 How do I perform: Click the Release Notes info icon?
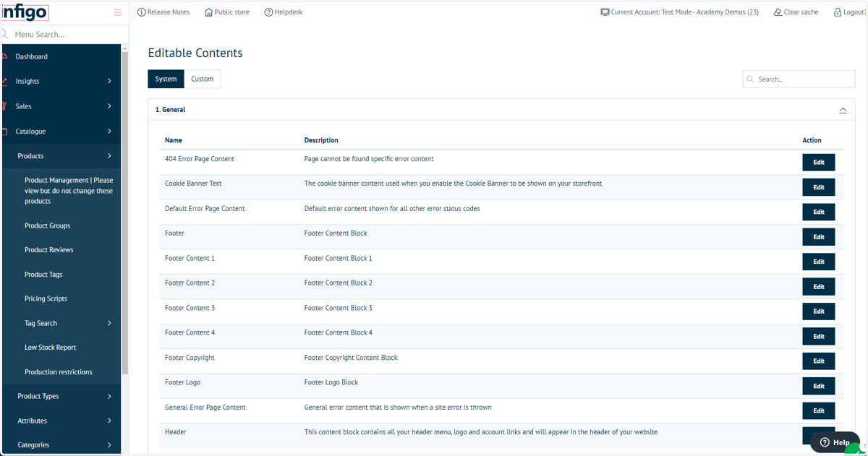(141, 12)
